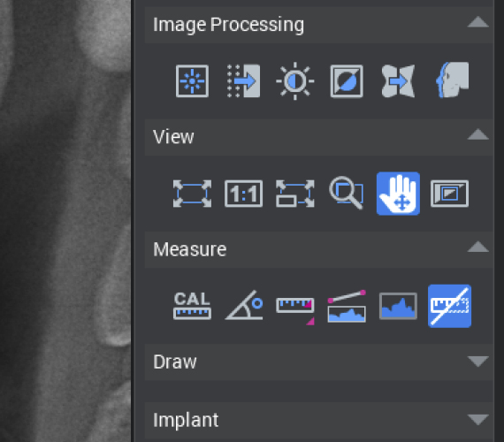Expand the Implant section

point(478,420)
